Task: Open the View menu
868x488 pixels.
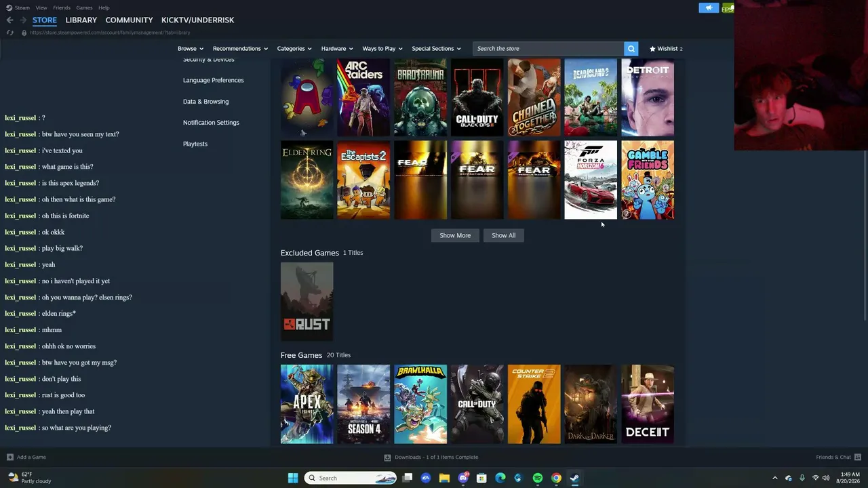Action: point(41,7)
